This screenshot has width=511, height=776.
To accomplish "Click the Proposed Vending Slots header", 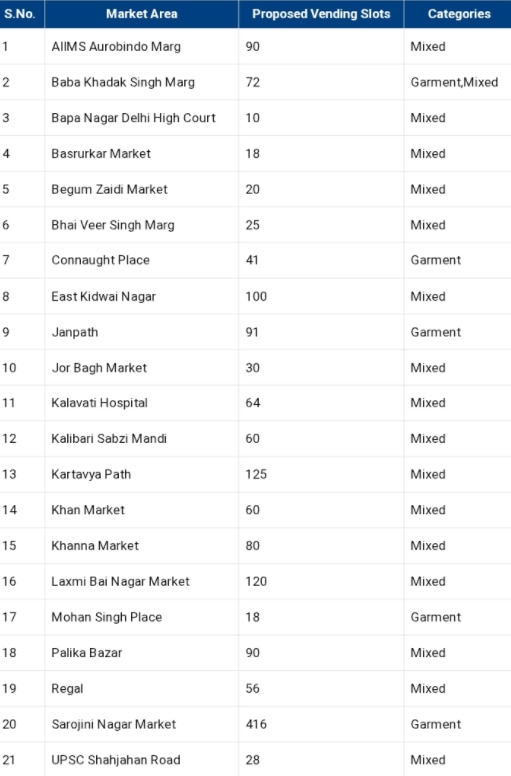I will [321, 14].
